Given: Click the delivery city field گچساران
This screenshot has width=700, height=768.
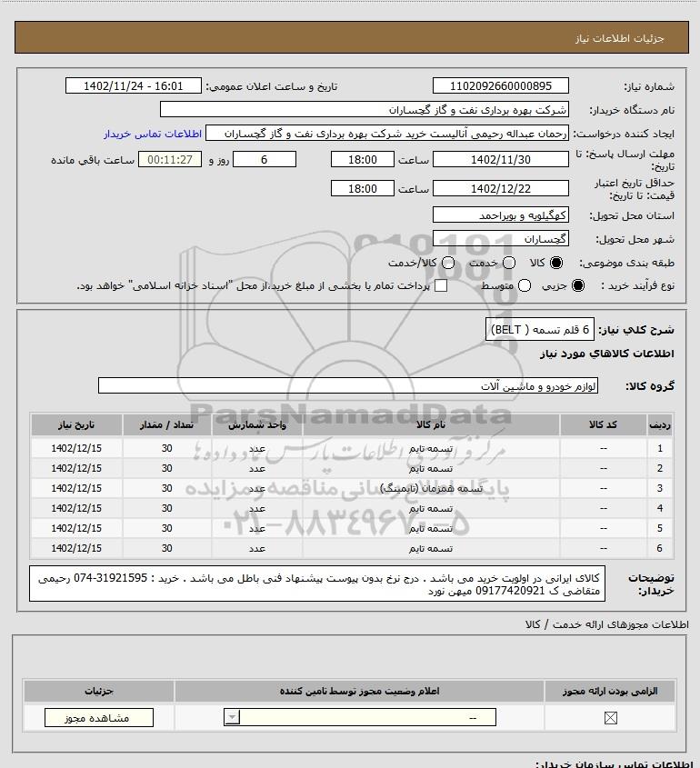Looking at the screenshot, I should point(501,238).
